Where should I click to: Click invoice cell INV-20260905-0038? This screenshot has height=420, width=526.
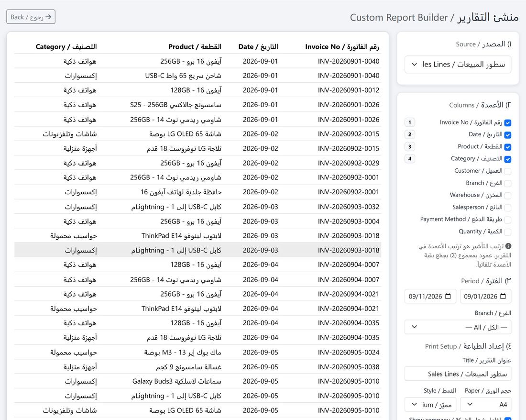coord(349,367)
